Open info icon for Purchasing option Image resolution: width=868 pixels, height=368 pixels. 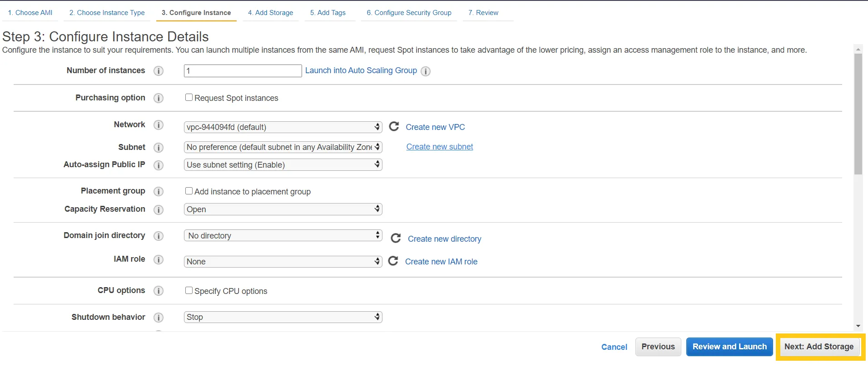point(159,98)
